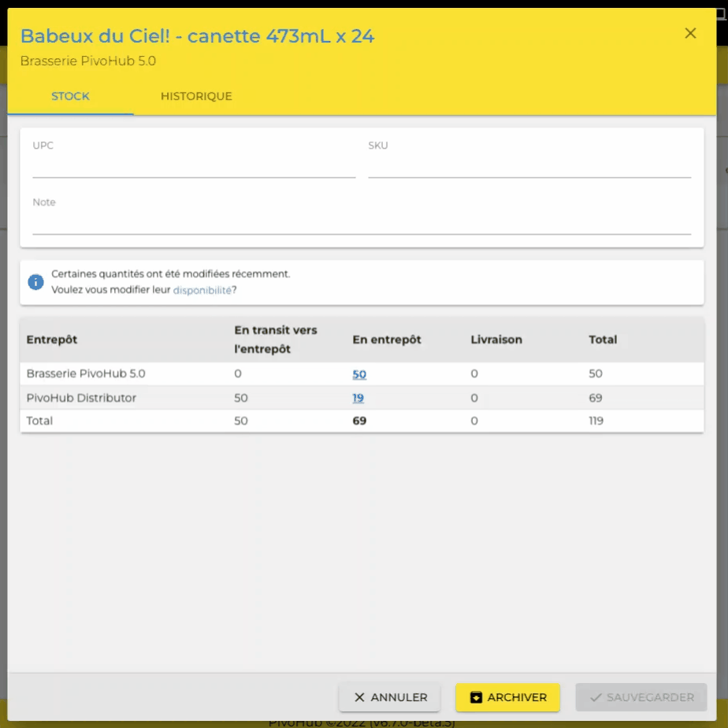Click the bold 69 total in-warehouse value
Screen dimensions: 728x728
[359, 421]
